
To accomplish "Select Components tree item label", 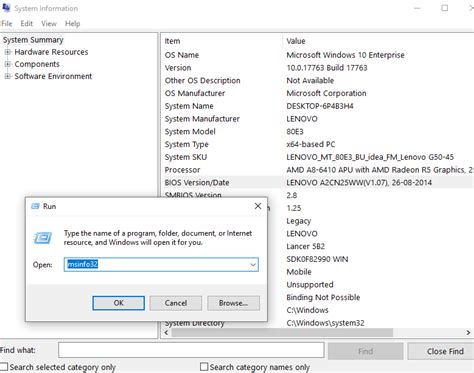I will pyautogui.click(x=37, y=64).
